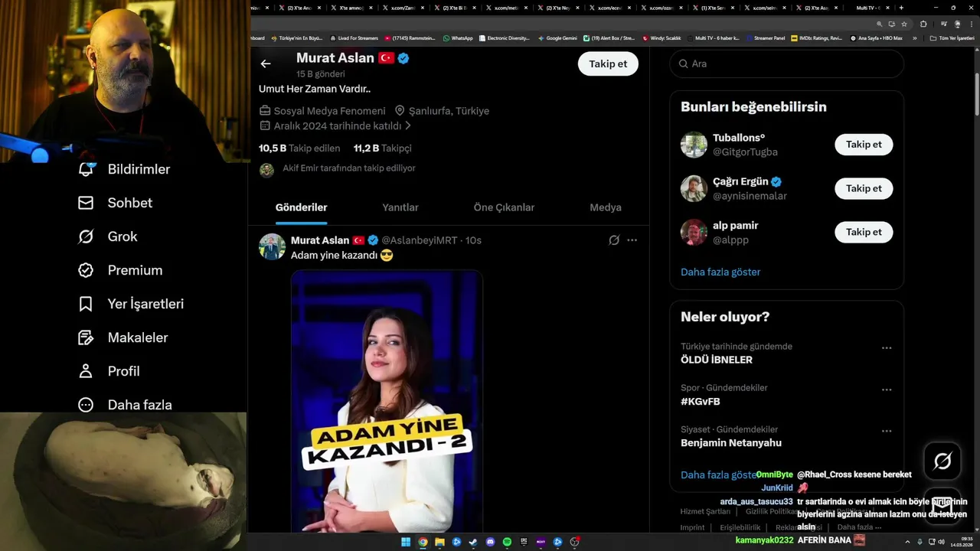
Task: Switch to the Medya tab
Action: coord(606,207)
